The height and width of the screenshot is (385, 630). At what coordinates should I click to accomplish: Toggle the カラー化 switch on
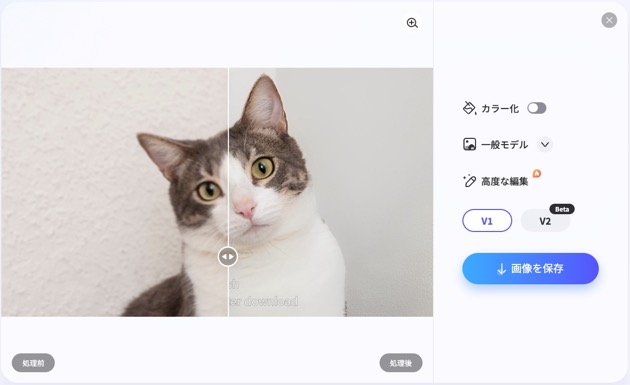(x=537, y=108)
